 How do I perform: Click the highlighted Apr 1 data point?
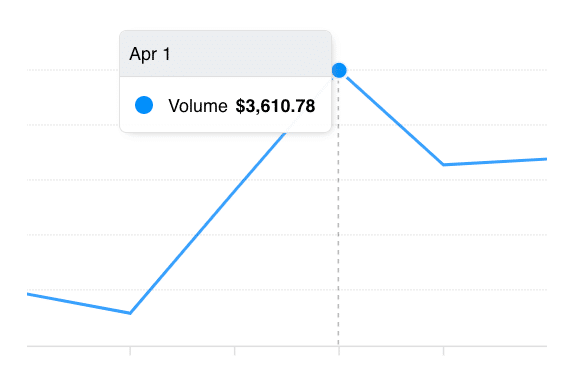tap(339, 70)
